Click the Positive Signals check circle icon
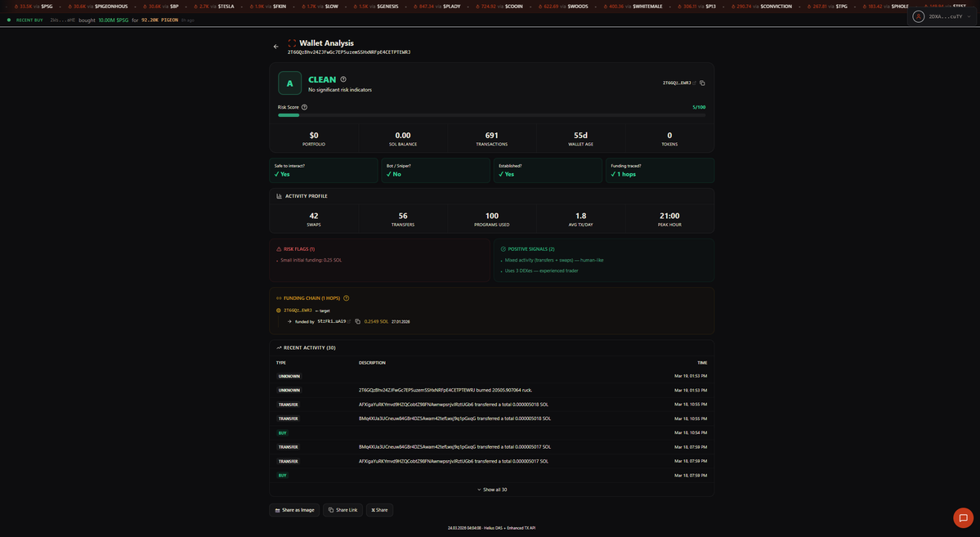 coord(503,248)
